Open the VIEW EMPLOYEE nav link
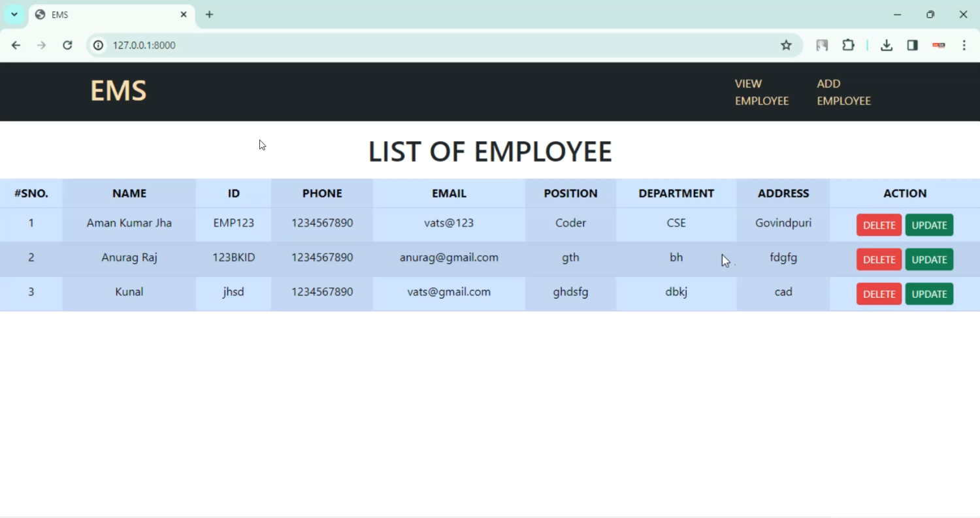The height and width of the screenshot is (518, 980). [x=762, y=92]
